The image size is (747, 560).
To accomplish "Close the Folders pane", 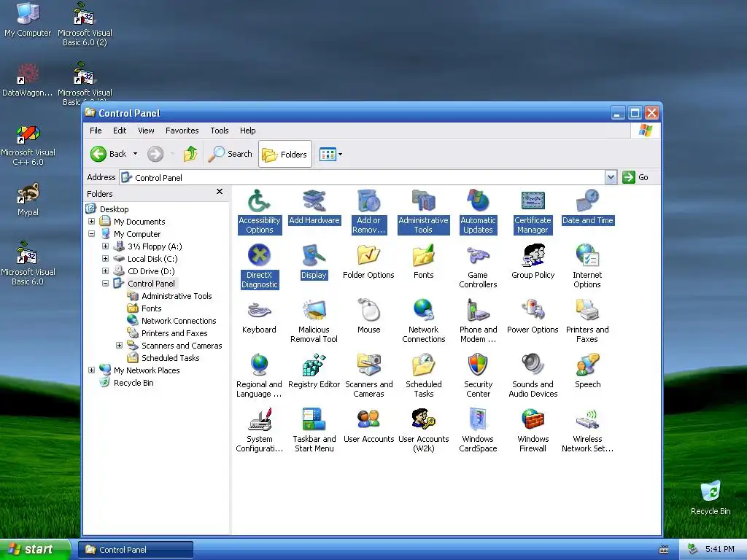I will (x=220, y=192).
